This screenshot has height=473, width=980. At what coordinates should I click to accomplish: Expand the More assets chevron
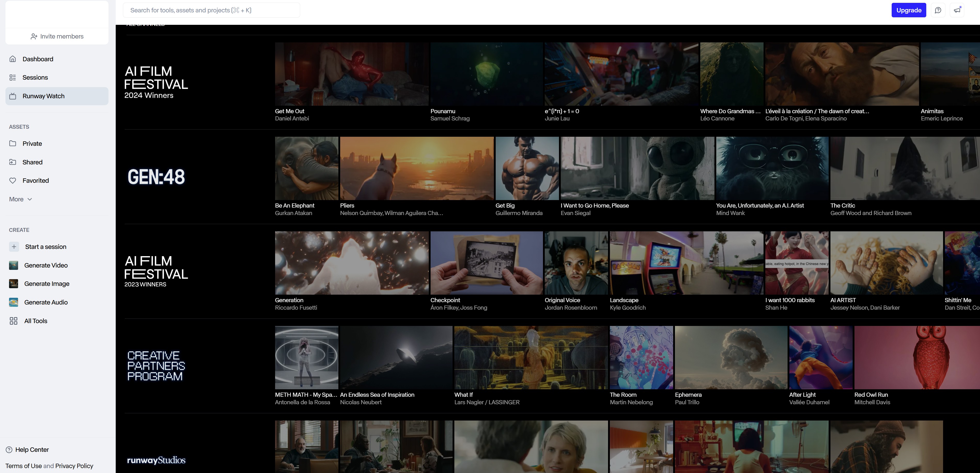tap(30, 199)
